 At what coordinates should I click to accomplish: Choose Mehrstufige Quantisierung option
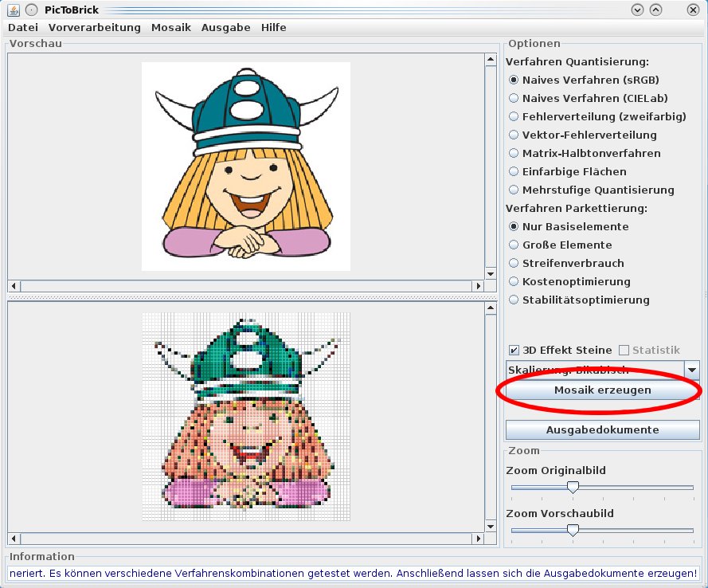(592, 190)
